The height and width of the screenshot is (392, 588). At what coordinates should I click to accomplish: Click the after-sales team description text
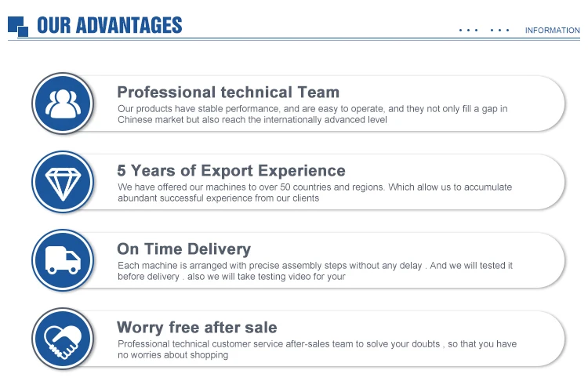click(317, 349)
